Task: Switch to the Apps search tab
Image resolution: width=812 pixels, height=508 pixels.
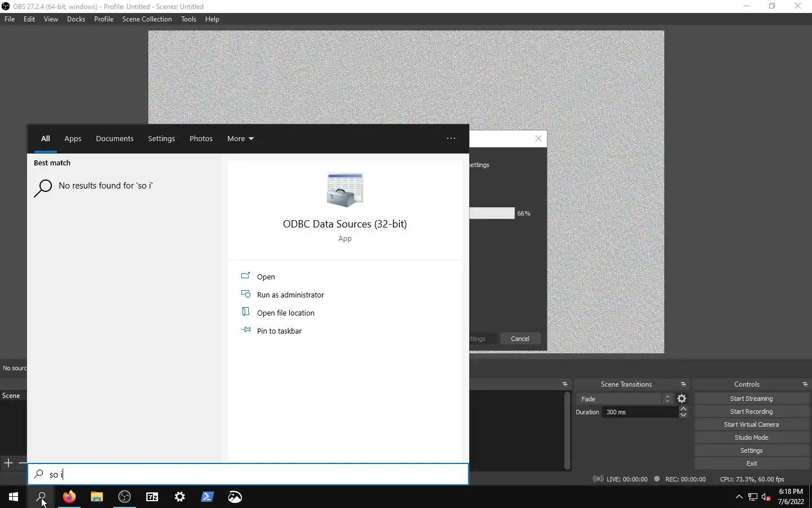Action: 73,138
